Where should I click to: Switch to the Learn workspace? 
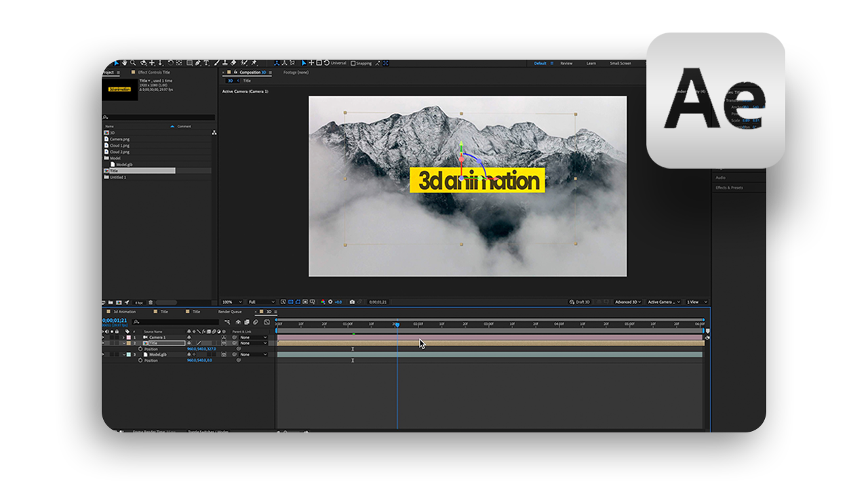pos(591,63)
